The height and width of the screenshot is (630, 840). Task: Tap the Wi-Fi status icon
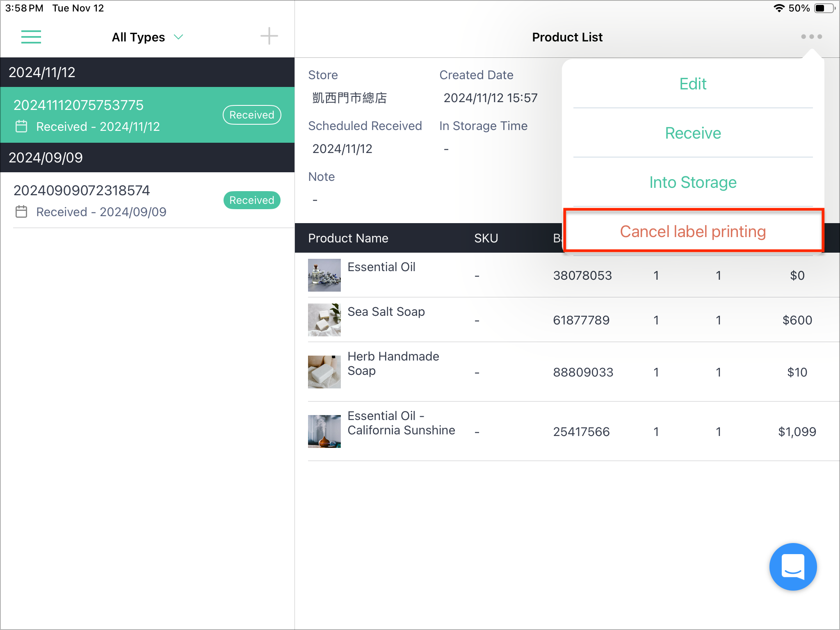click(x=779, y=8)
